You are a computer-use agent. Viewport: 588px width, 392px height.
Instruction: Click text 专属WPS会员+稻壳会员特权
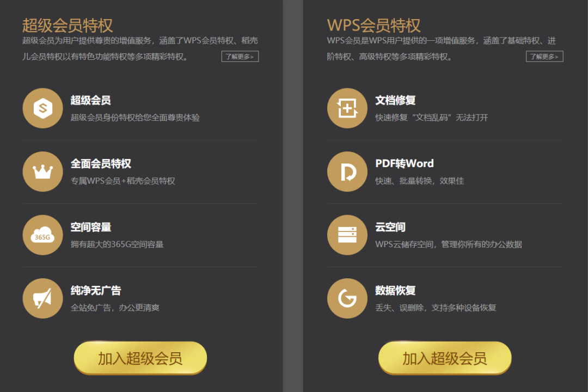coord(123,181)
